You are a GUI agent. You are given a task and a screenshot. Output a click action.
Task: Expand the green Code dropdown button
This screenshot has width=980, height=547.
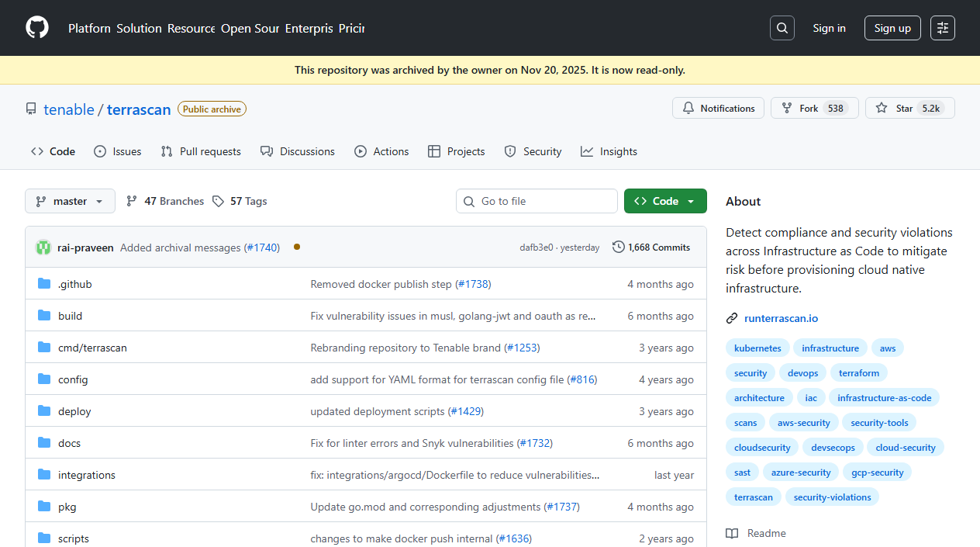click(665, 201)
